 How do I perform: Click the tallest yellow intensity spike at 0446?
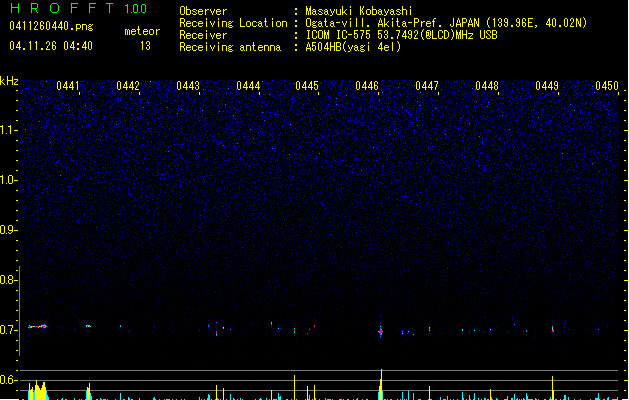pos(381,384)
